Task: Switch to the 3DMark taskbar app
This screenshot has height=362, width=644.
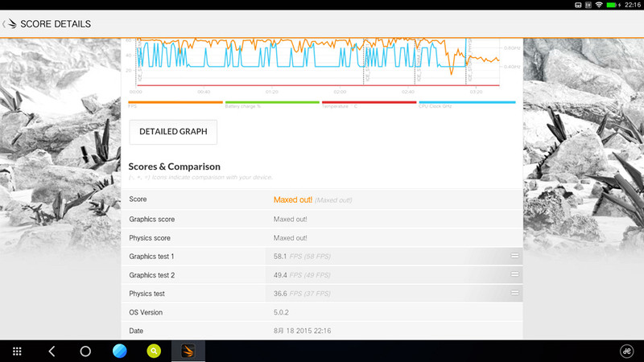Action: [188, 352]
